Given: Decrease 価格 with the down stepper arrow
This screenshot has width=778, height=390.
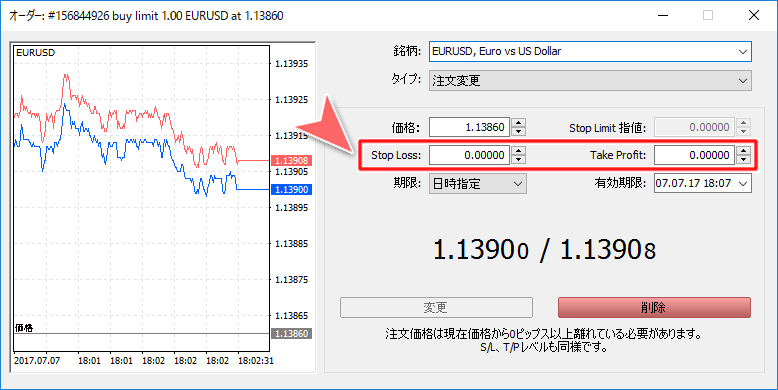Looking at the screenshot, I should (518, 131).
